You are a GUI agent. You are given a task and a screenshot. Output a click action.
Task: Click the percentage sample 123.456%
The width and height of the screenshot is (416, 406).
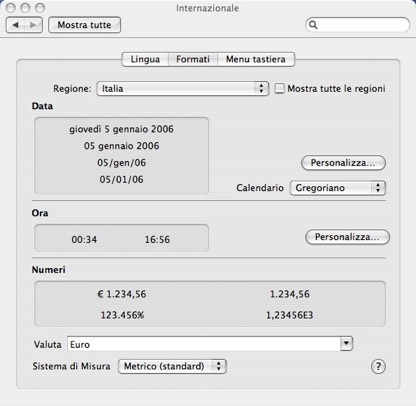click(x=122, y=315)
